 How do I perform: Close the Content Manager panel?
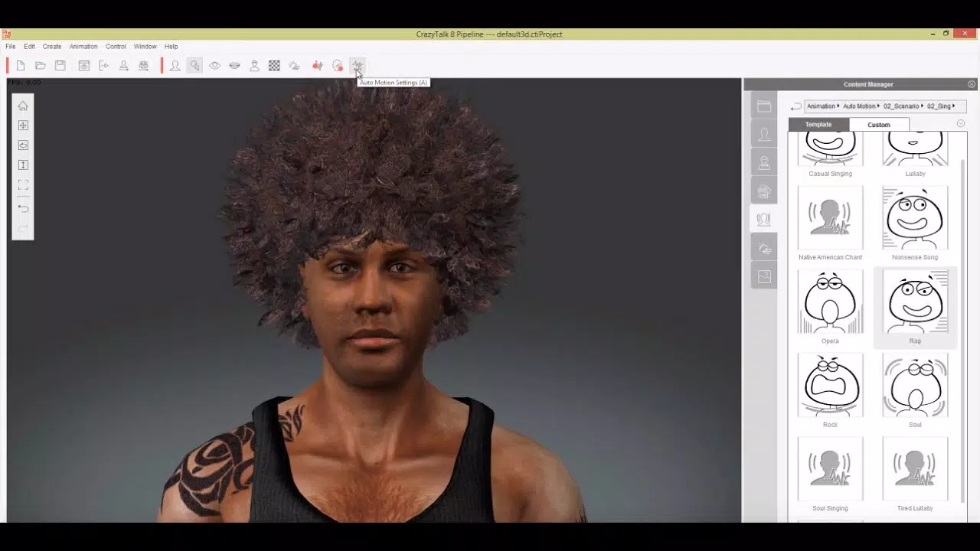tap(972, 84)
